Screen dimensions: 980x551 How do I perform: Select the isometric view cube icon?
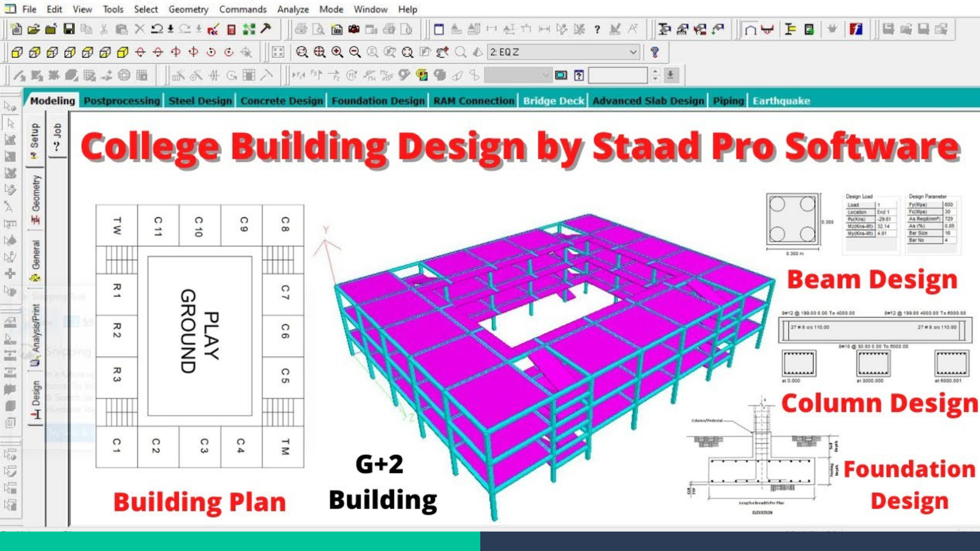[123, 52]
